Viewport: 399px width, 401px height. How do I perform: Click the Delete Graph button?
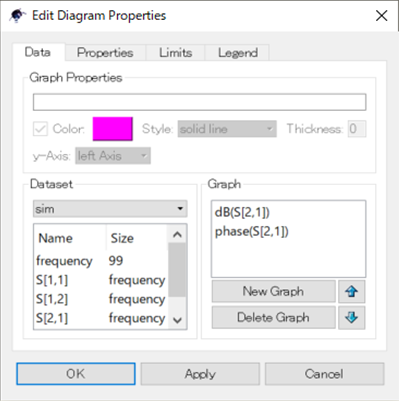coord(273,318)
